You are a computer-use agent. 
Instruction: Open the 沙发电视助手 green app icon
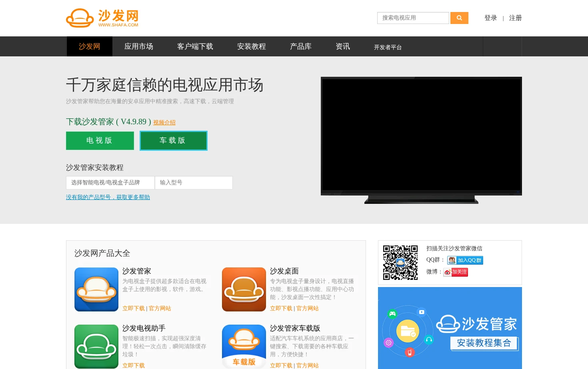[x=96, y=346]
